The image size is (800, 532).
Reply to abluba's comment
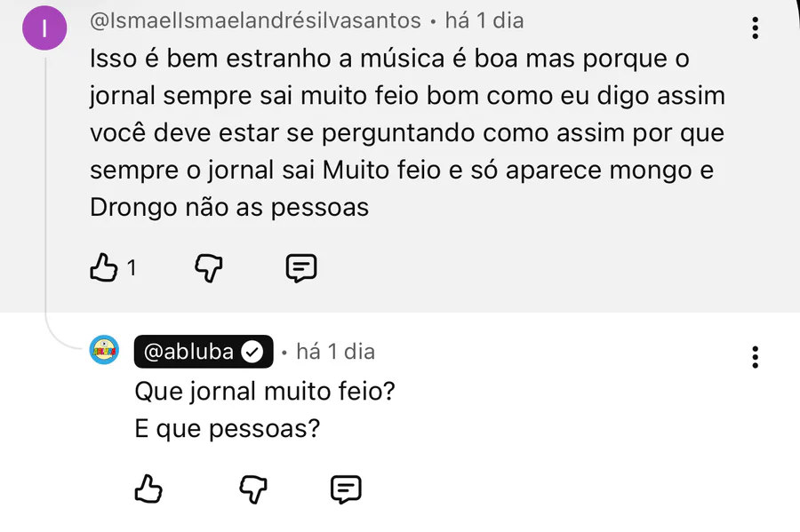345,488
